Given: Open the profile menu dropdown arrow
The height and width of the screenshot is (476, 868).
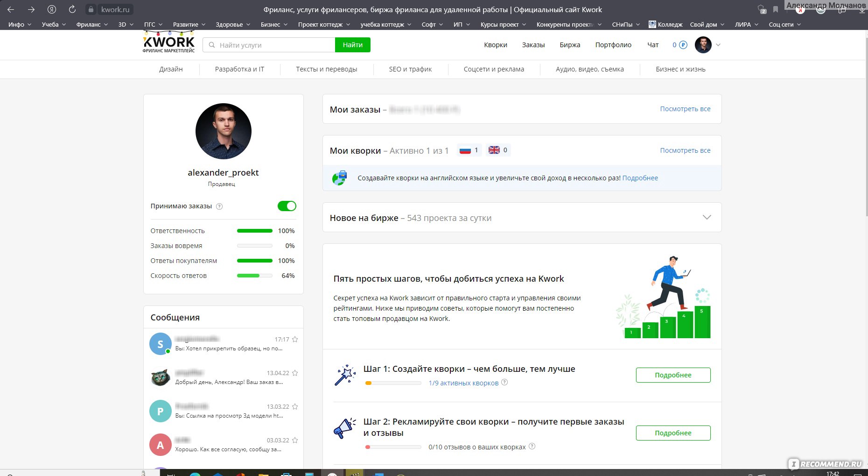Looking at the screenshot, I should [x=718, y=45].
